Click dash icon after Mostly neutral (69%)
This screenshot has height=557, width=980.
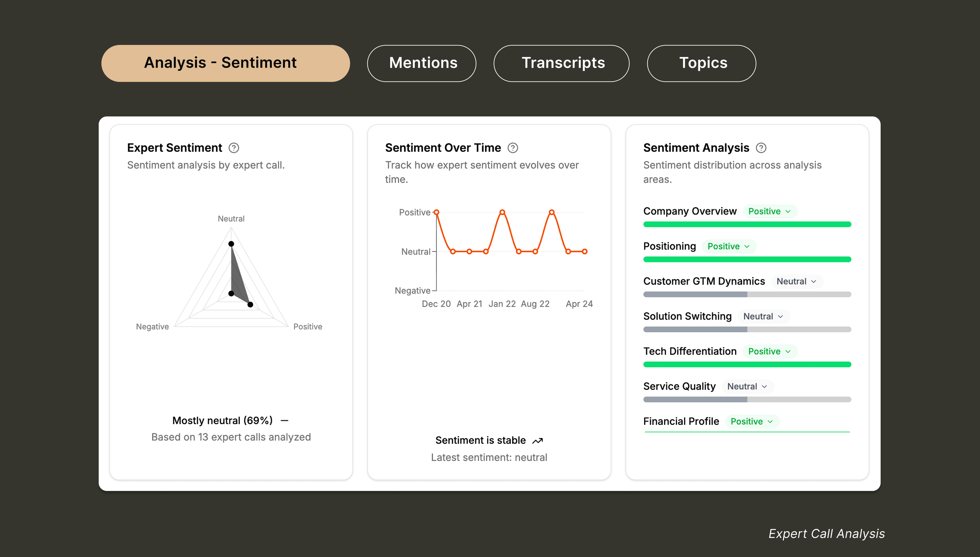284,421
